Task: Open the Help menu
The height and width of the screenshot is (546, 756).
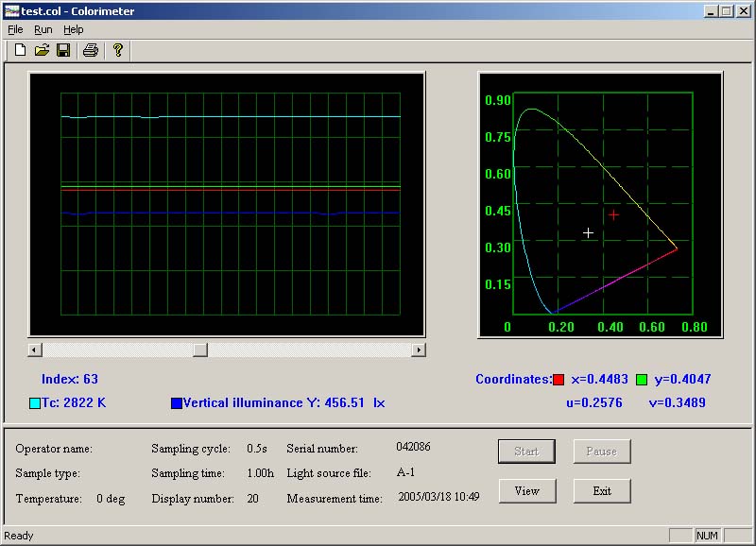Action: (x=74, y=29)
